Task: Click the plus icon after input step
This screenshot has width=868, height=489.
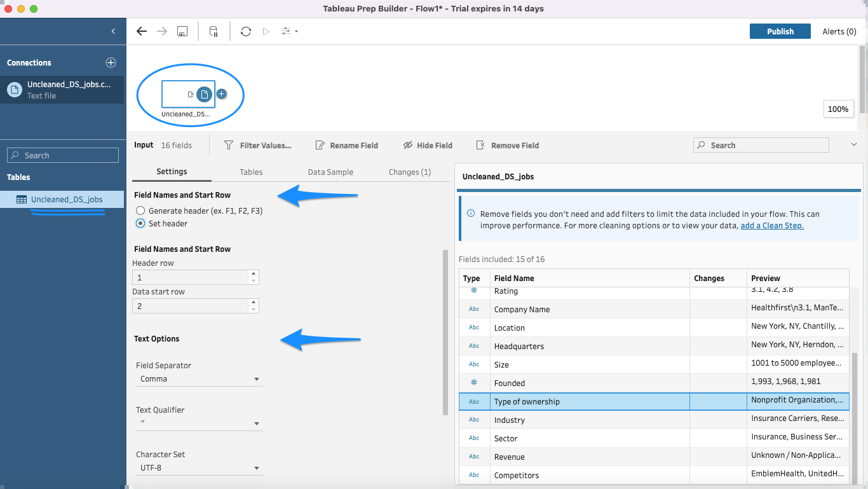Action: [x=221, y=94]
